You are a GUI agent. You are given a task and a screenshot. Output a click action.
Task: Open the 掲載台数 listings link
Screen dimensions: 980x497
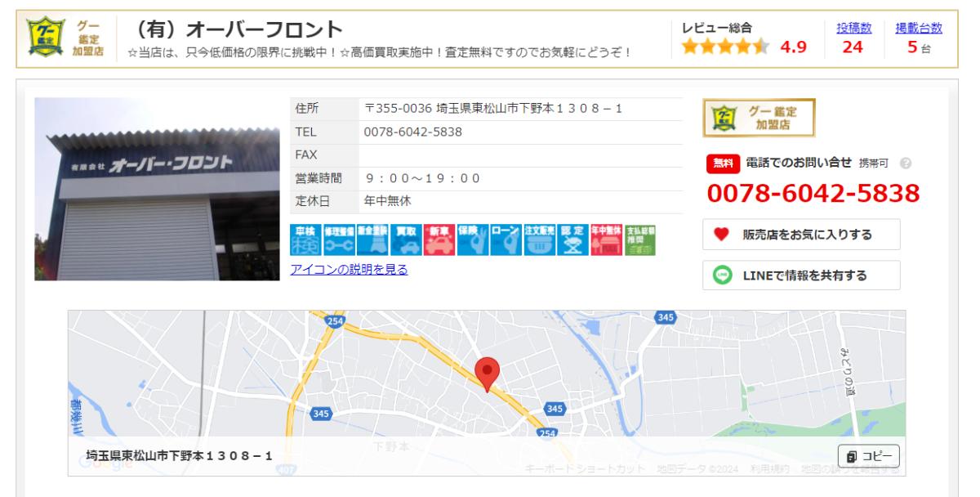919,28
